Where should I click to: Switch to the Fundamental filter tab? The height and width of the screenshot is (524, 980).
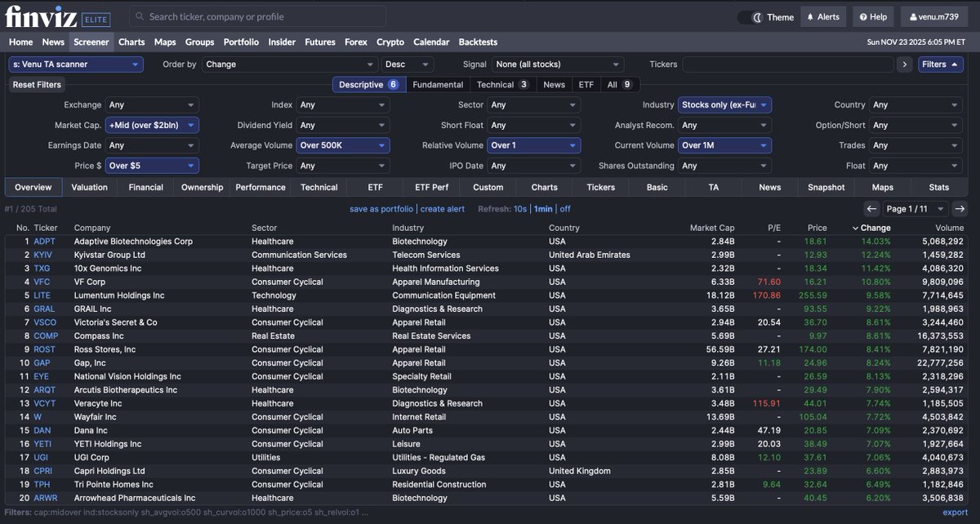tap(439, 84)
